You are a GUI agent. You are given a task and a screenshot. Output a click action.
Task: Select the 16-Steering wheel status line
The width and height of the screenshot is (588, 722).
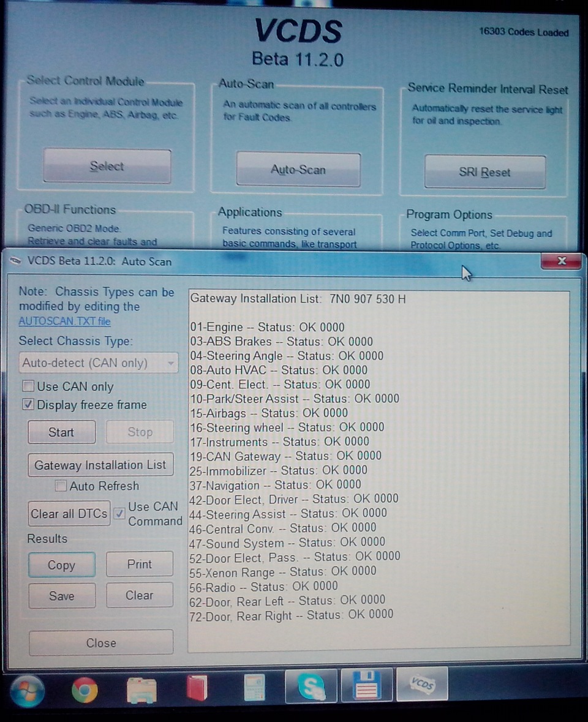(x=287, y=427)
